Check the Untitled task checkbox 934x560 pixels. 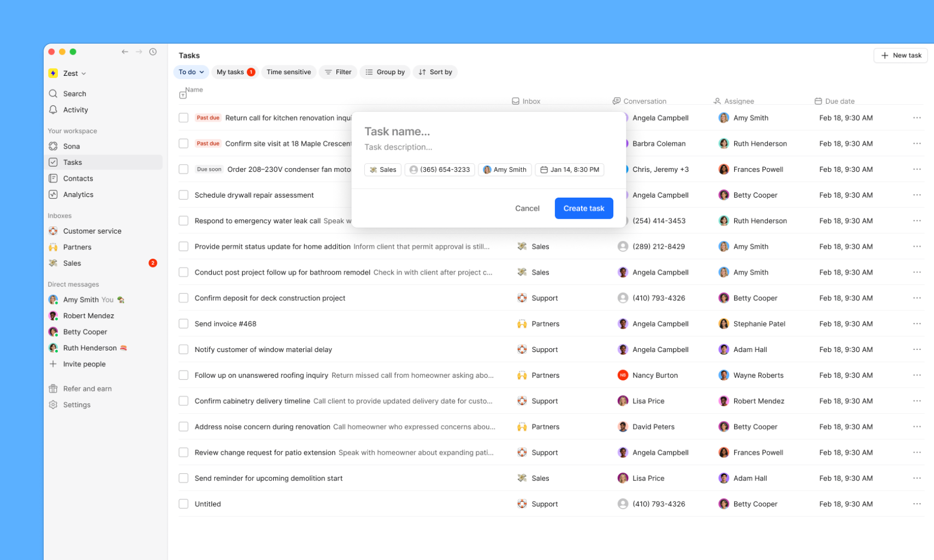(184, 504)
